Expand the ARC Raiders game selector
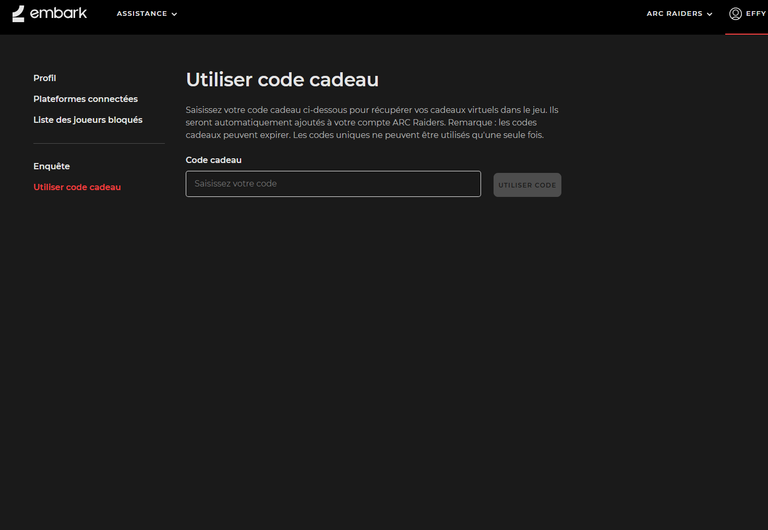This screenshot has width=768, height=530. pyautogui.click(x=679, y=14)
